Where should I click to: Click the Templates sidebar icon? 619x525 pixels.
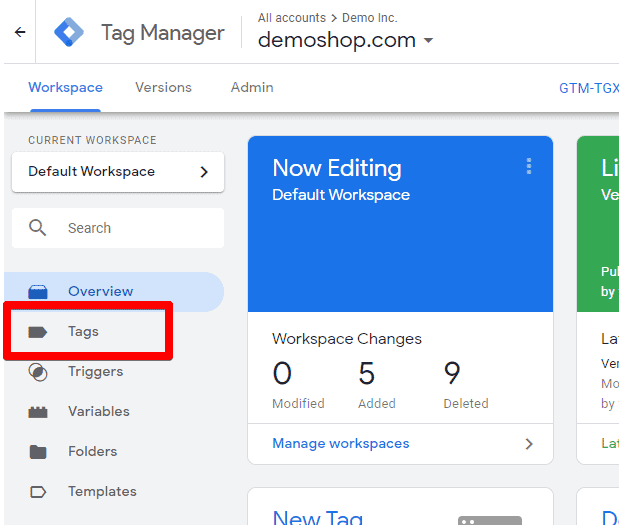tap(38, 492)
